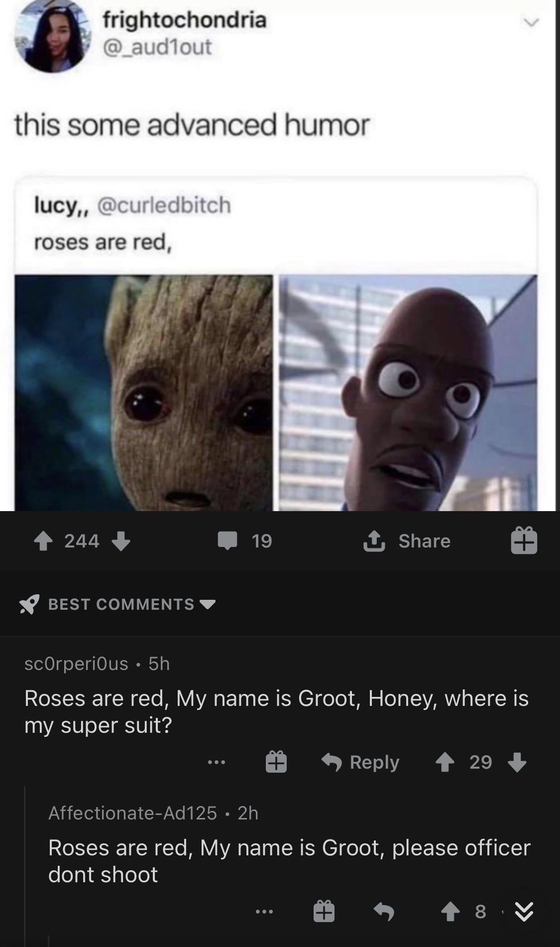Give award to sc0rperi0us comment
This screenshot has width=560, height=947.
276,762
